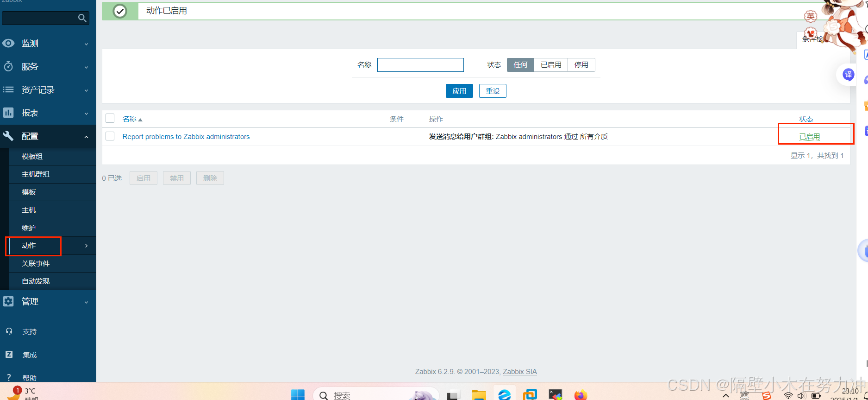
Task: Open the terminal app taskbar icon
Action: [555, 395]
